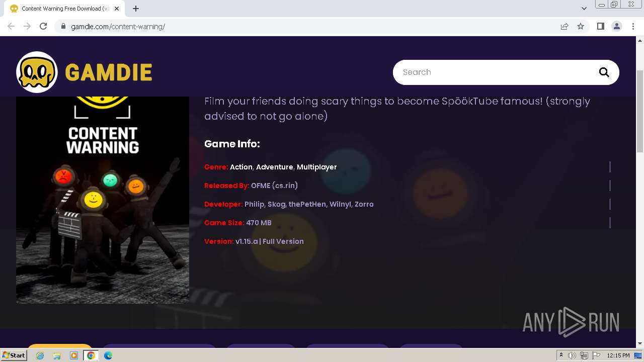Click the Content Warning cover image
This screenshot has width=644, height=362.
(x=103, y=200)
